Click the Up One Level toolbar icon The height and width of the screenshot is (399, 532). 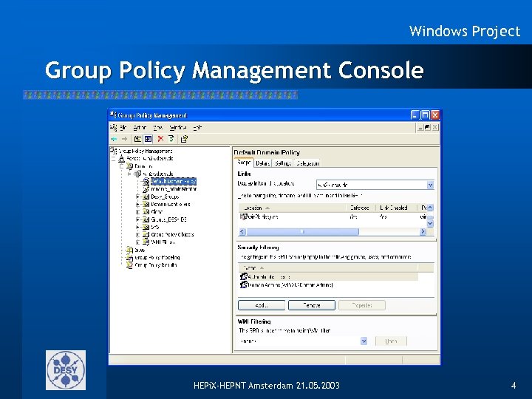(137, 139)
